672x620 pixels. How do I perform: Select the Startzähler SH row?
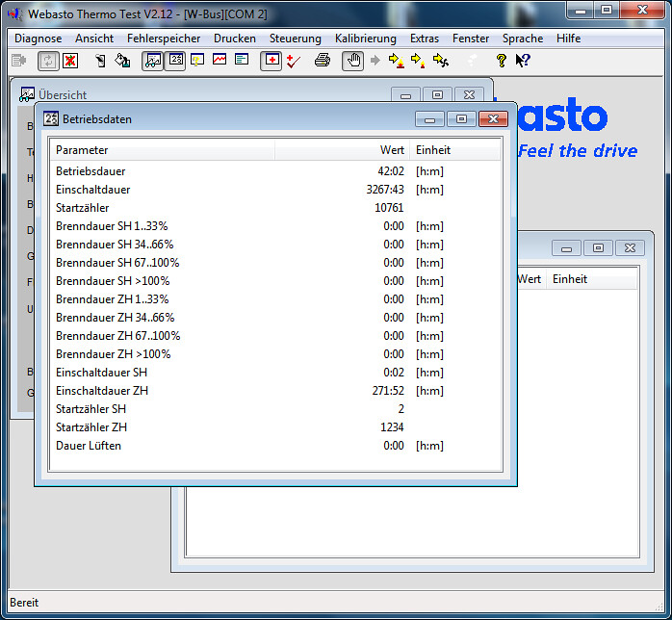pos(275,409)
